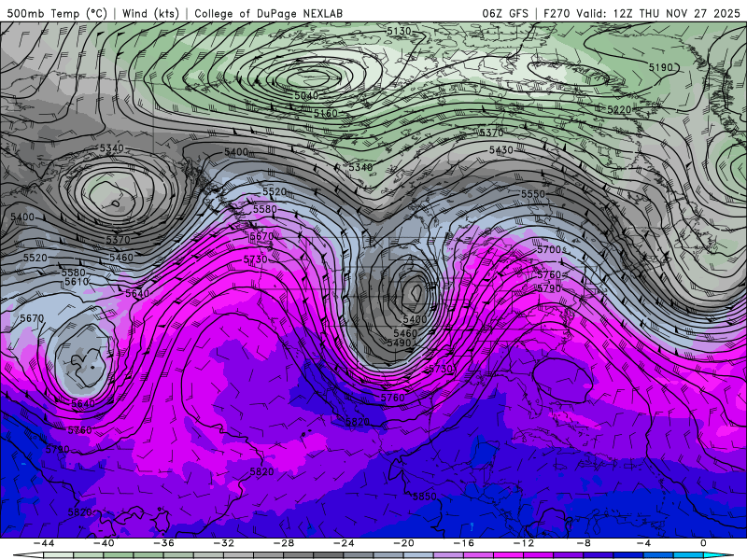The height and width of the screenshot is (560, 747).
Task: Select the -8 temperature scale label
Action: [584, 543]
